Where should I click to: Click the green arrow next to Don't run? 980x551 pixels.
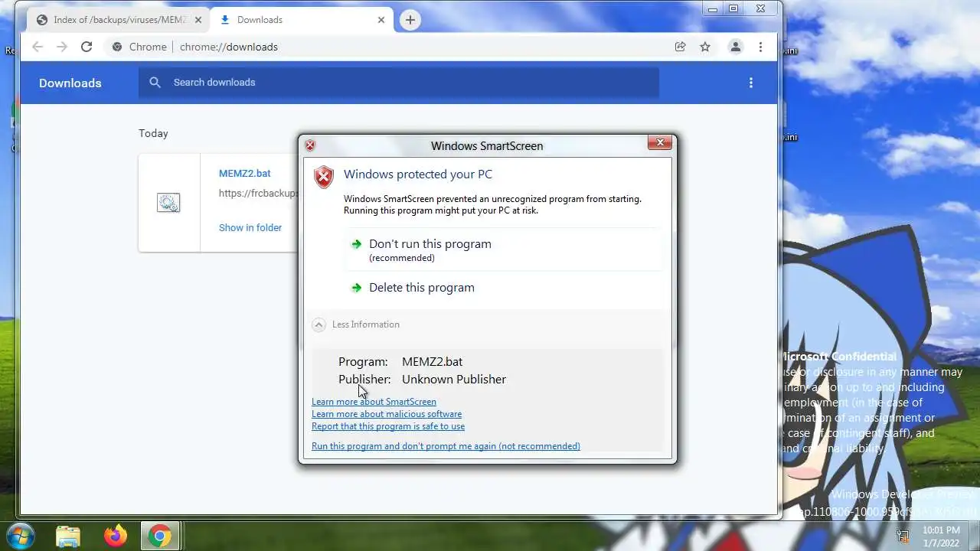click(x=356, y=244)
